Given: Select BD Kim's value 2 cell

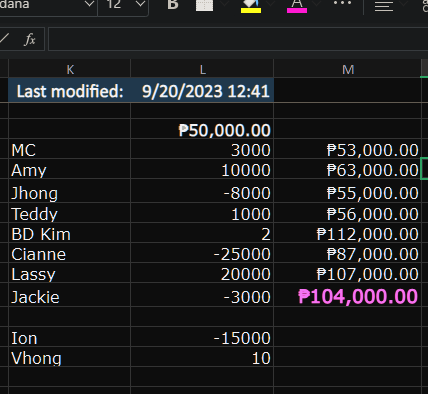Looking at the screenshot, I should coord(202,233).
